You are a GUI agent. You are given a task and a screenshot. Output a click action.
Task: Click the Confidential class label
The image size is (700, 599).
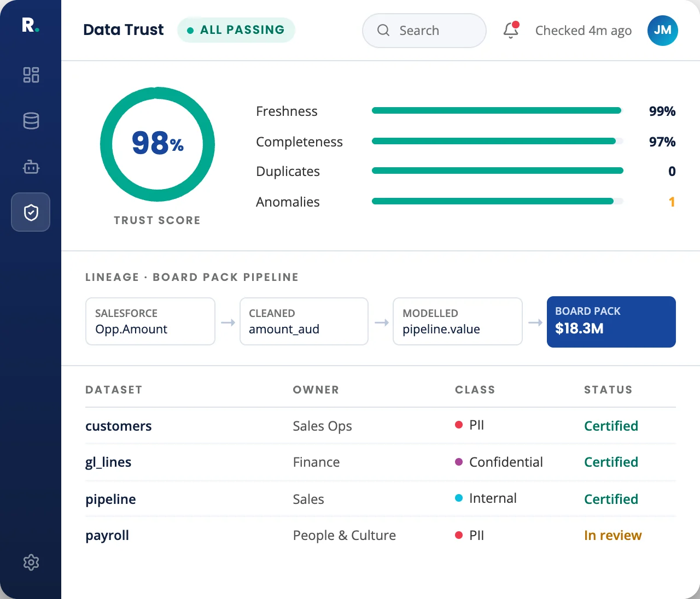point(506,462)
